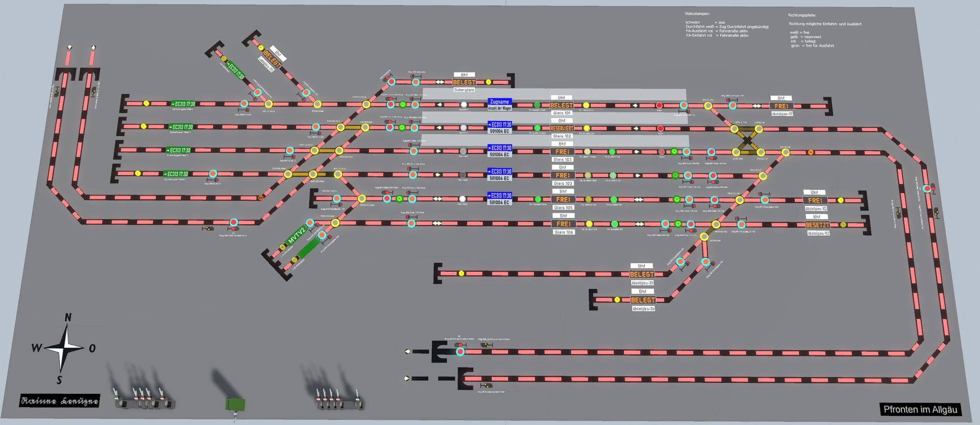Click the yellow lamp right of Abstellgleis-102 FREI
This screenshot has width=980, height=425.
[x=841, y=200]
